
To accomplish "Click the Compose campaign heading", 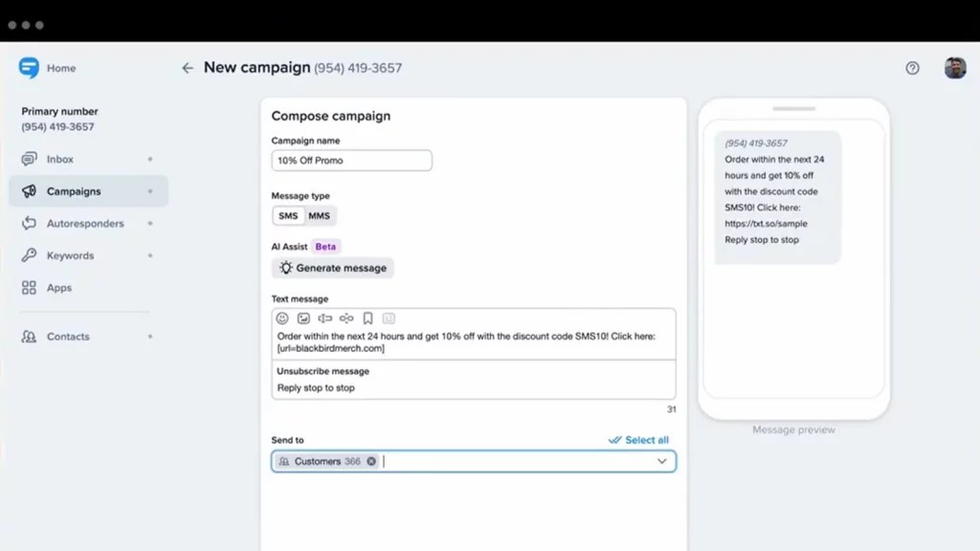I will click(330, 116).
